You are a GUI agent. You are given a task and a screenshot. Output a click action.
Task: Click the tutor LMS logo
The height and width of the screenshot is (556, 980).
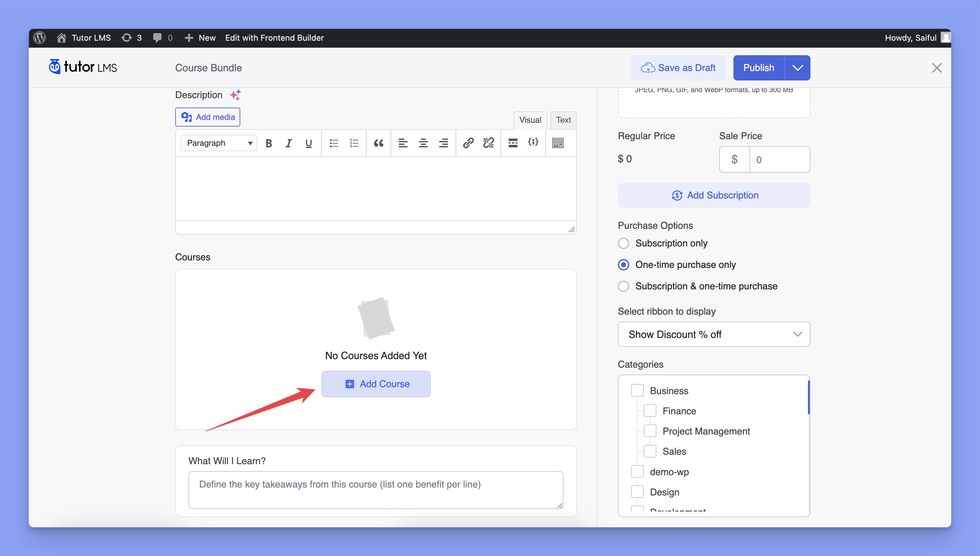click(83, 67)
